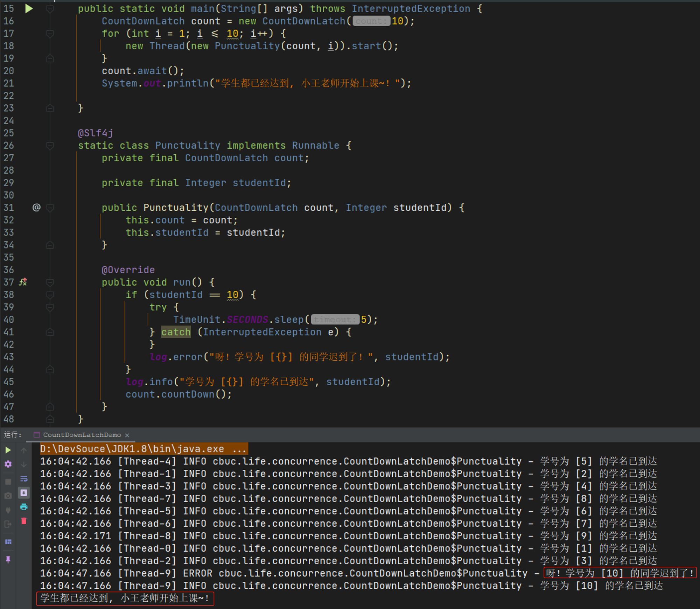Select the CountDownLatchDemo run tab
Screen dimensions: 700x609
point(82,435)
